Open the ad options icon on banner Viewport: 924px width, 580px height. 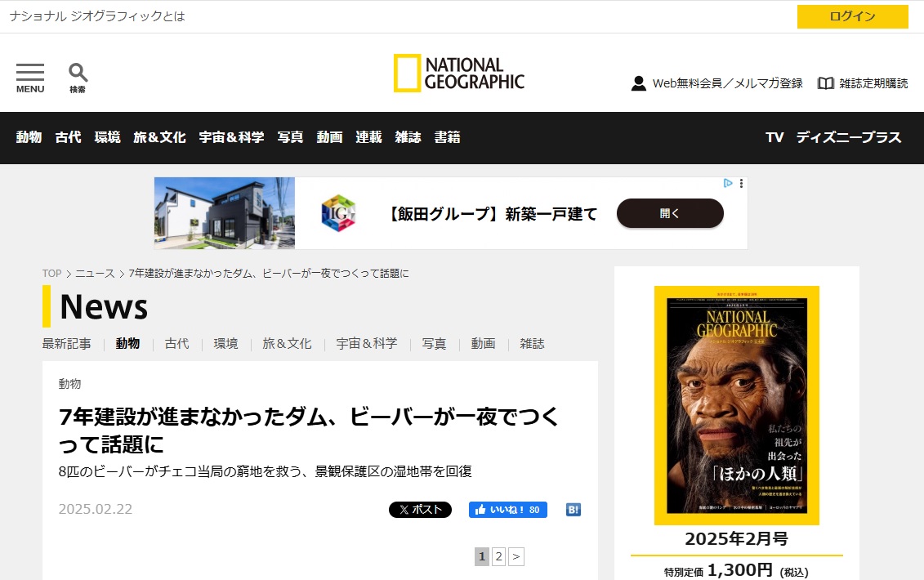(740, 184)
